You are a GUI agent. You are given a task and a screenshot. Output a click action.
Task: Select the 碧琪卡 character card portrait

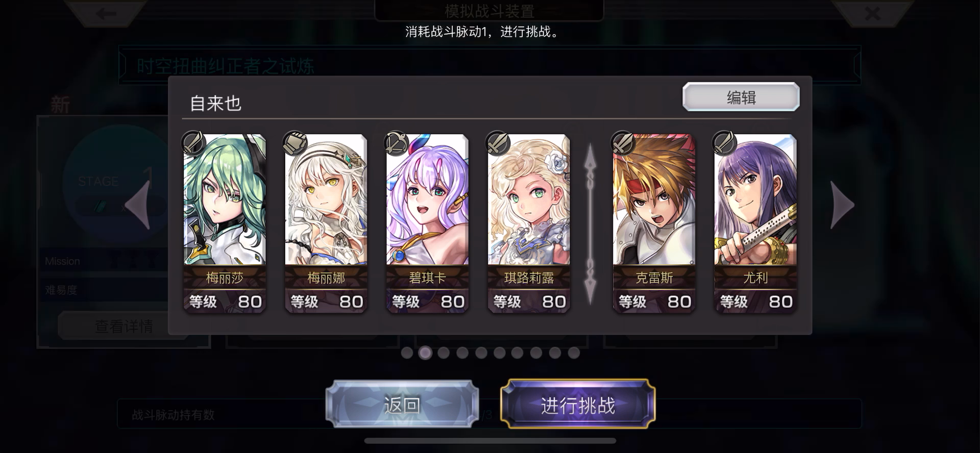click(x=427, y=199)
